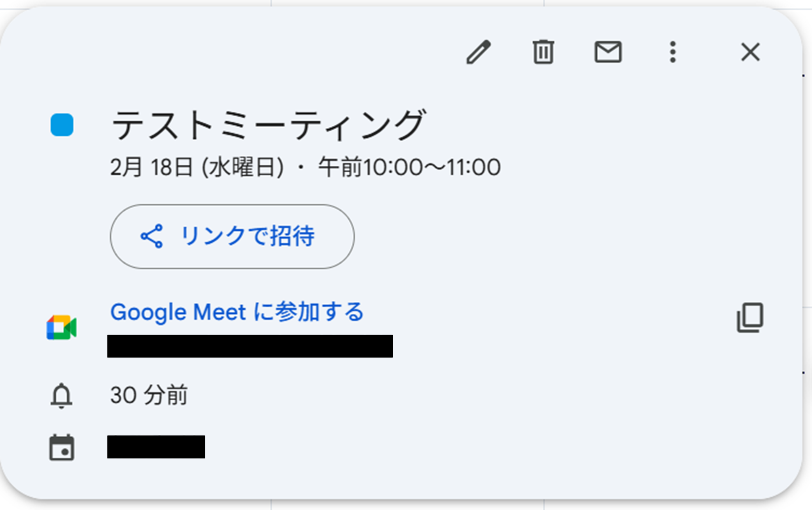This screenshot has height=510, width=812.
Task: Click the share icon in invite button
Action: click(x=152, y=236)
